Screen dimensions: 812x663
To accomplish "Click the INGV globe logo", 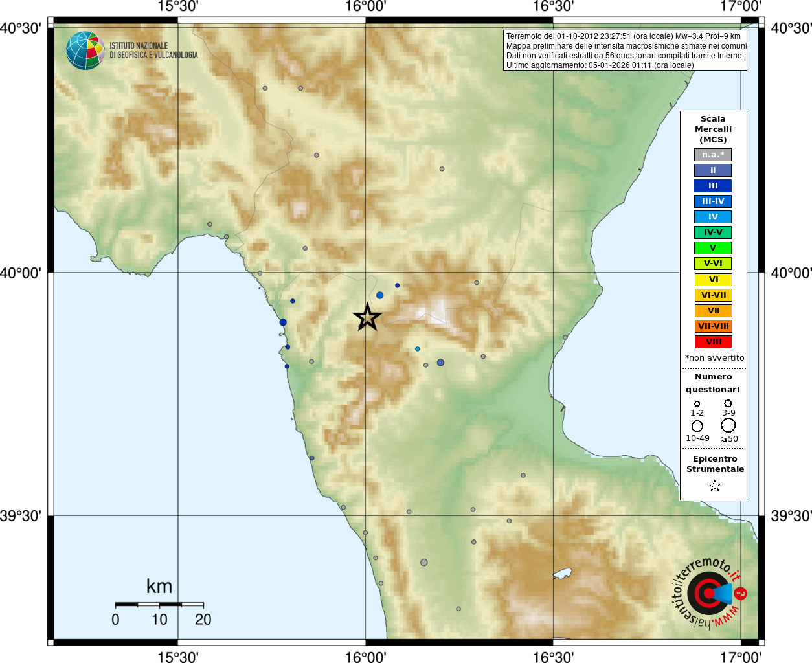I will (x=85, y=51).
